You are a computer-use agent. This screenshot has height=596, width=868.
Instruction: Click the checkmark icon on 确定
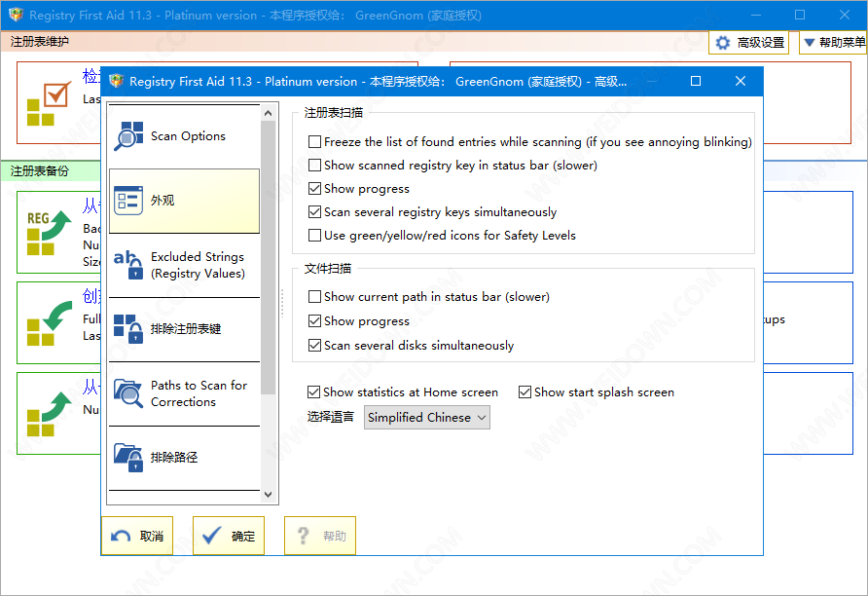click(x=212, y=536)
